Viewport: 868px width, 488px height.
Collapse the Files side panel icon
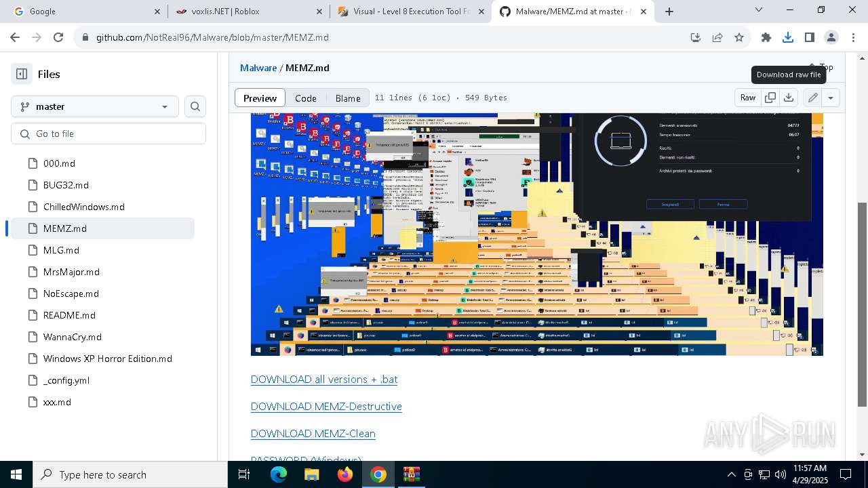point(22,74)
